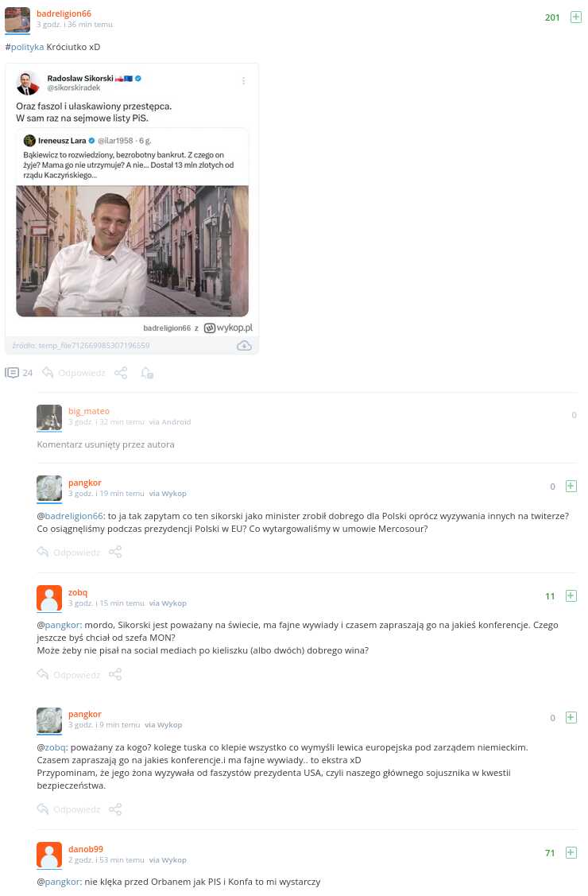Upvote danob99's comment with plus button
588x896 pixels.
point(571,852)
